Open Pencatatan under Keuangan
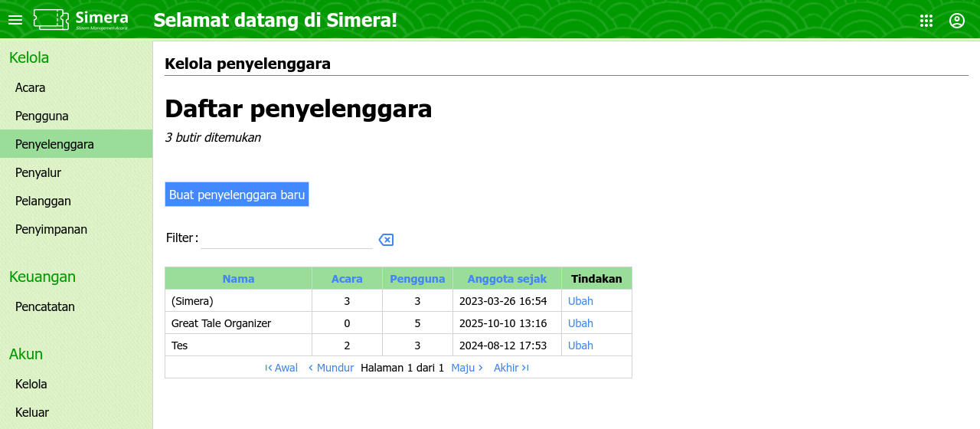 45,306
